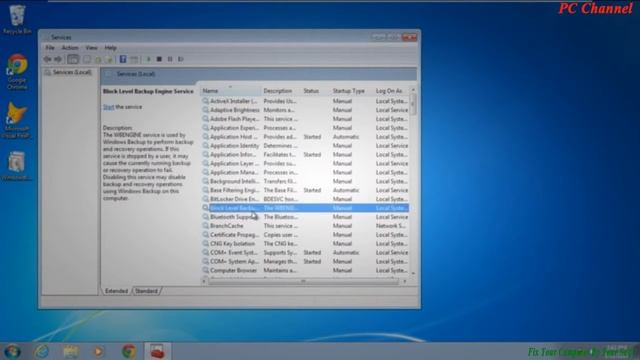Click the Forward arrow in Services toolbar
640x360 pixels.
(x=58, y=59)
